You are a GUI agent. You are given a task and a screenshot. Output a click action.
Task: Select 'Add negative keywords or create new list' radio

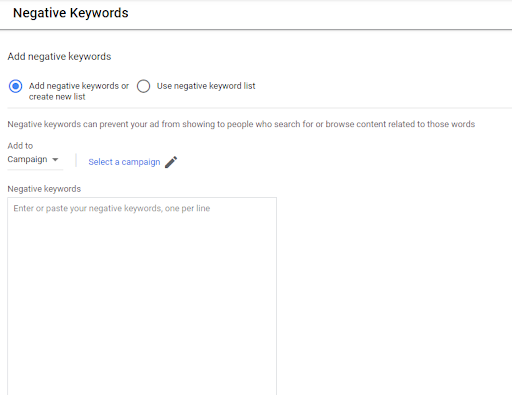click(15, 86)
